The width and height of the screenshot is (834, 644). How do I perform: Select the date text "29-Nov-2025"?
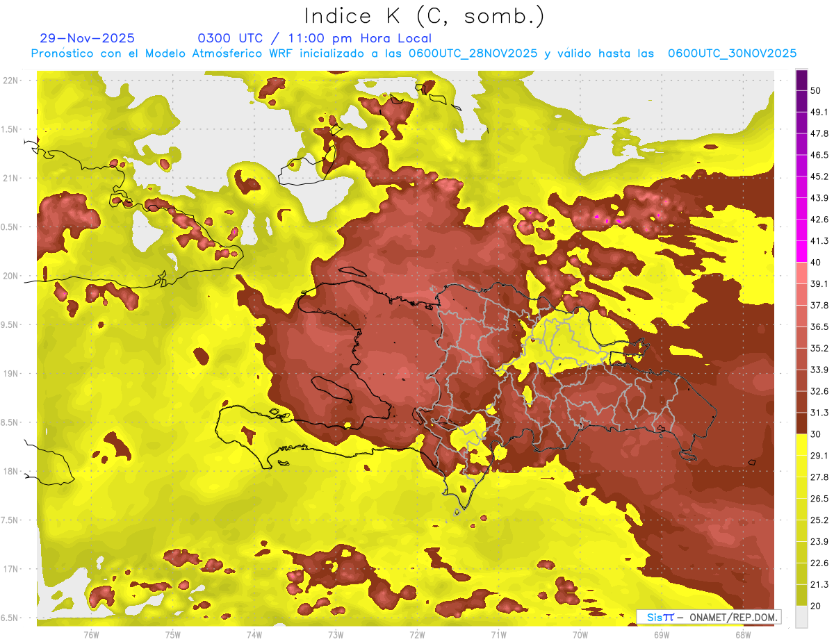88,38
